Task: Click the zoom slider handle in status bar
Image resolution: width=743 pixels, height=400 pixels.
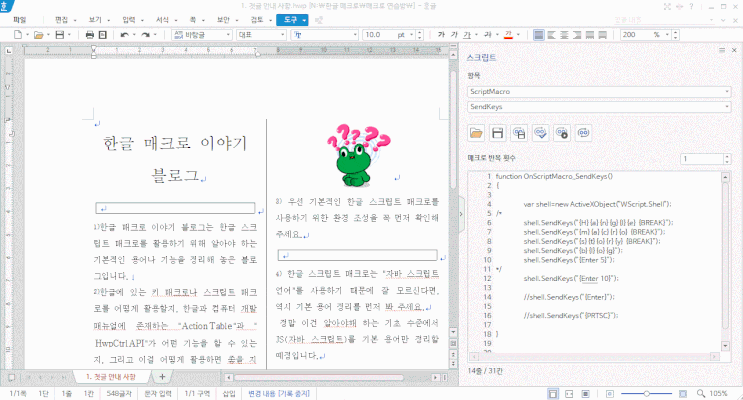Action: (x=646, y=394)
